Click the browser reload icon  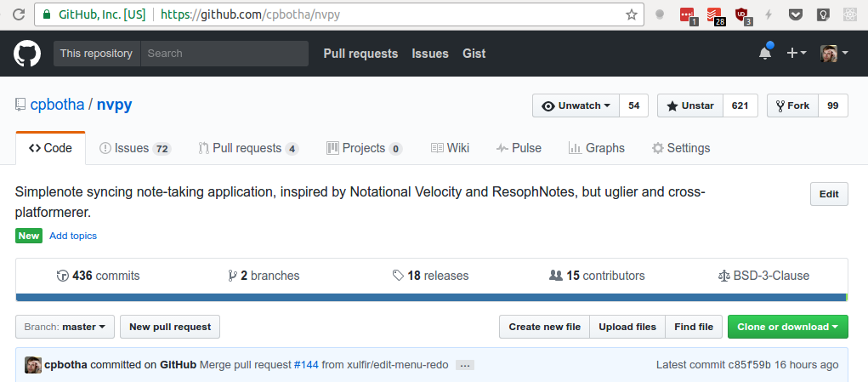coord(19,14)
